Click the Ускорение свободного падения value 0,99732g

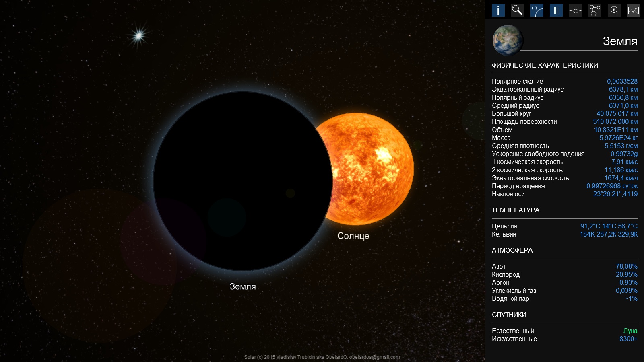point(624,154)
